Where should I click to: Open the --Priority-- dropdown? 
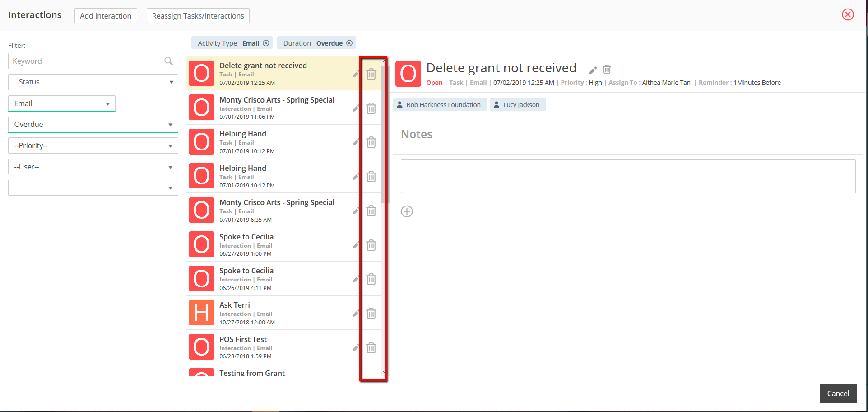93,145
